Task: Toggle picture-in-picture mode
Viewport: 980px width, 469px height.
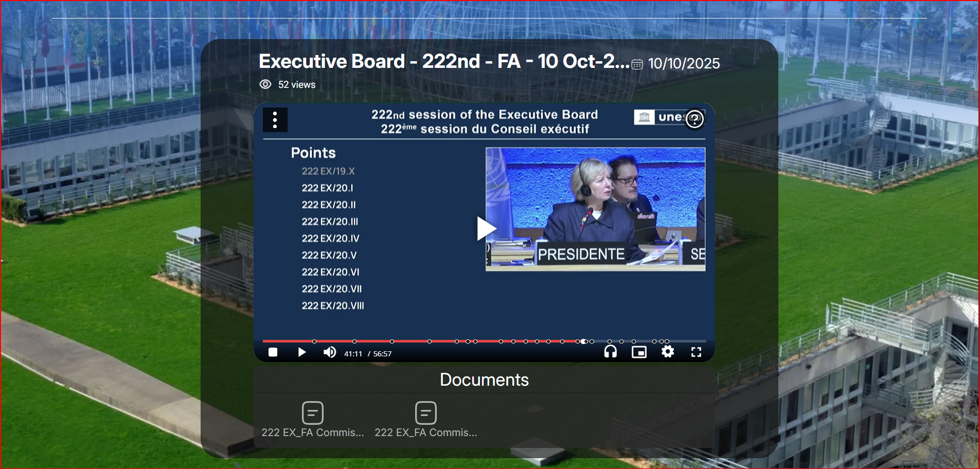Action: (x=639, y=352)
